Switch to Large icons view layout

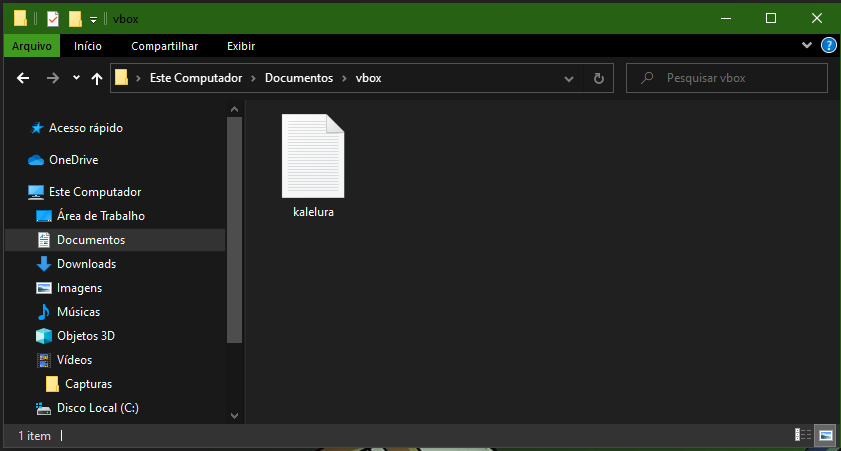[x=825, y=435]
